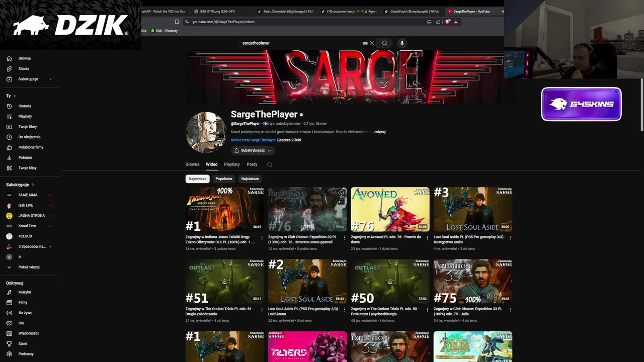The width and height of the screenshot is (644, 362).
Task: Bookmark page icon in address bar
Action: (x=177, y=22)
